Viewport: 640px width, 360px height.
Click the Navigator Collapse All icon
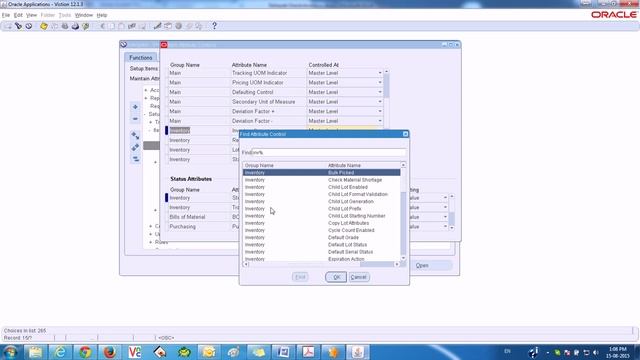[135, 159]
